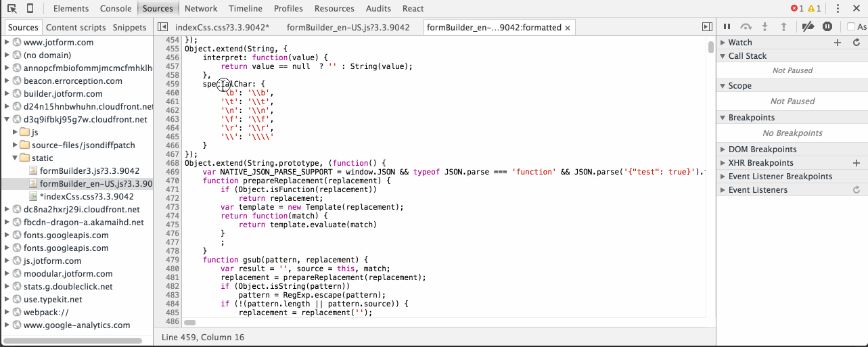Select the Content scripts navigator tab
The height and width of the screenshot is (347, 868).
coord(76,28)
